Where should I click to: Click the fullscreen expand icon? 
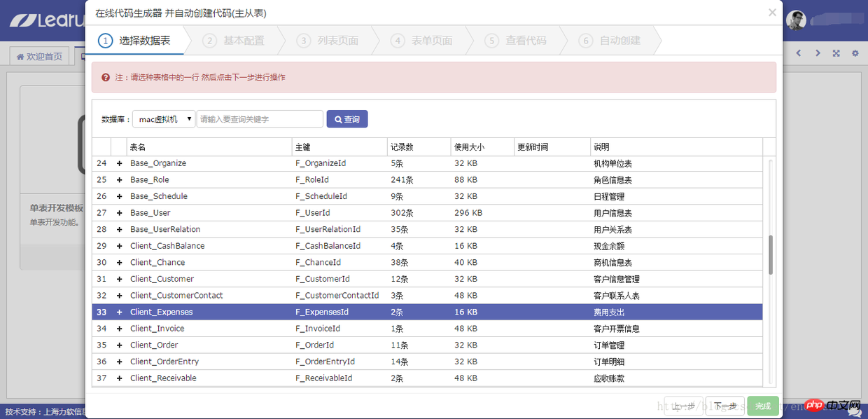[x=836, y=53]
